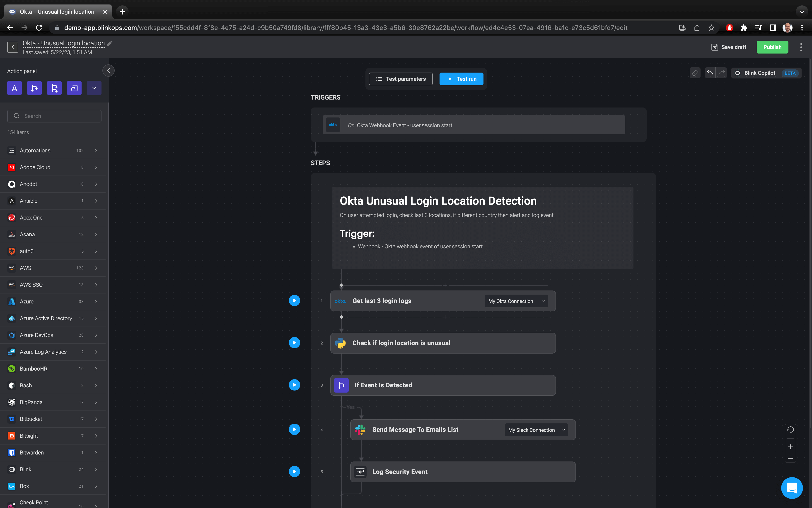Reset the canvas zoom view

(x=790, y=430)
